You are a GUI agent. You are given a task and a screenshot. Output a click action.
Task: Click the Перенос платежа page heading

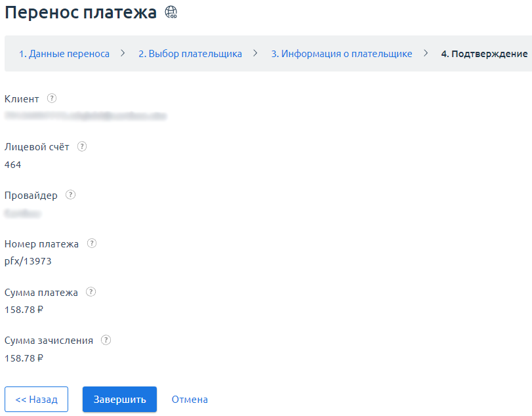(x=81, y=12)
